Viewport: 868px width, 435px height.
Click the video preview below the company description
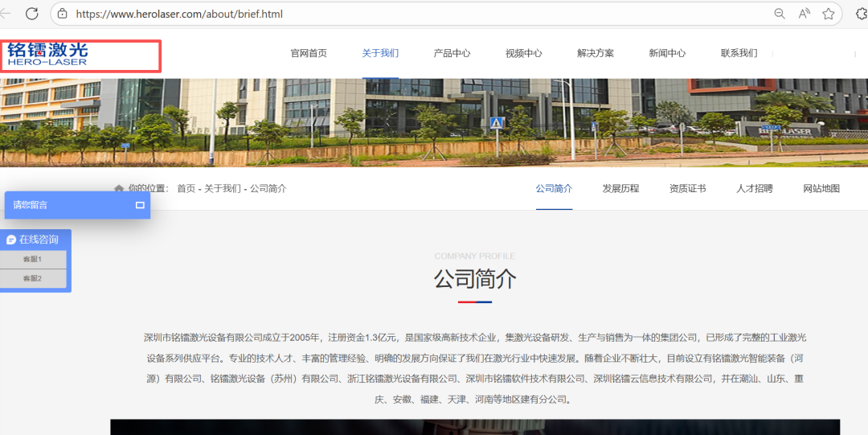point(475,427)
